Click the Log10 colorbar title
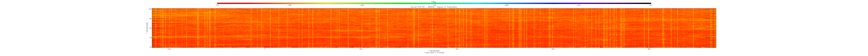The height and width of the screenshot is (56, 868). pos(434,1)
